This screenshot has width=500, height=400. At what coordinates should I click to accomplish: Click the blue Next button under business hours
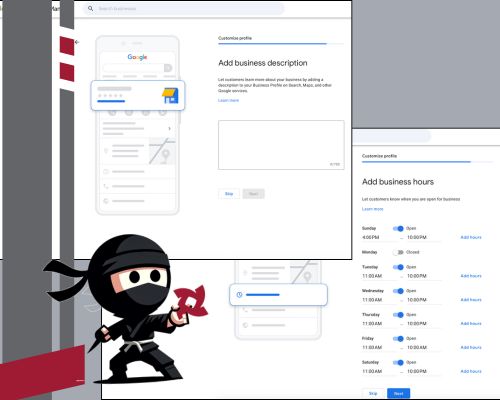[x=399, y=394]
